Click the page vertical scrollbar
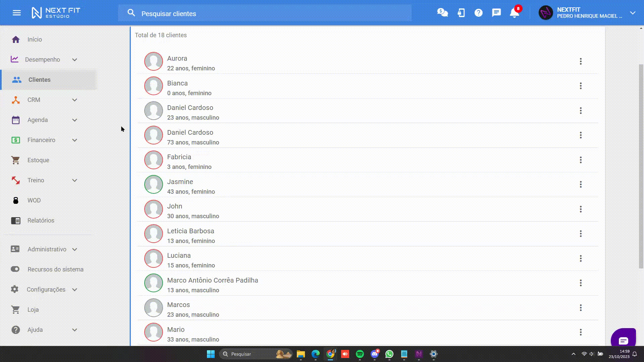This screenshot has height=362, width=644. pos(641,166)
